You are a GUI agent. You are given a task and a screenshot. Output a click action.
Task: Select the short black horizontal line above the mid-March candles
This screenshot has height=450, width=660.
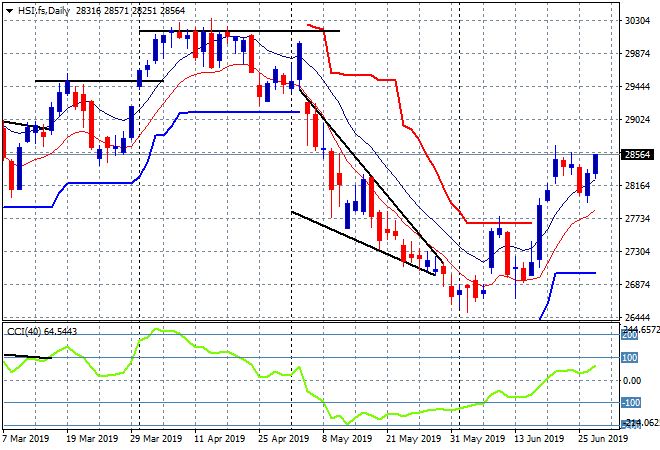point(99,81)
